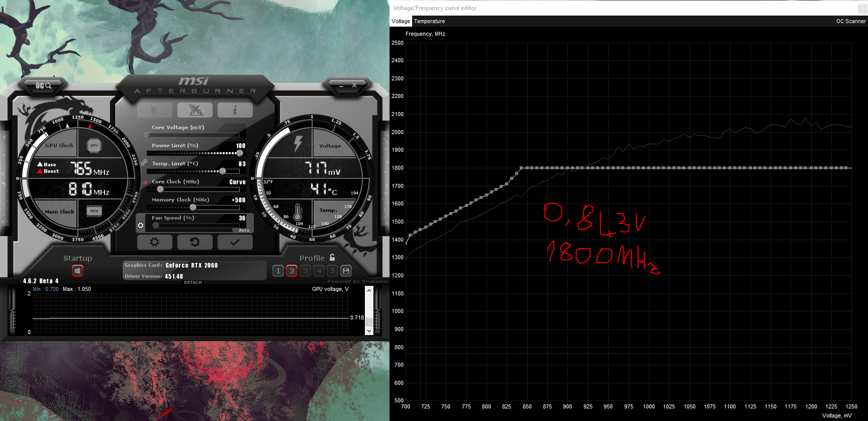Click the monitoring graph scroll down arrow

[x=369, y=331]
